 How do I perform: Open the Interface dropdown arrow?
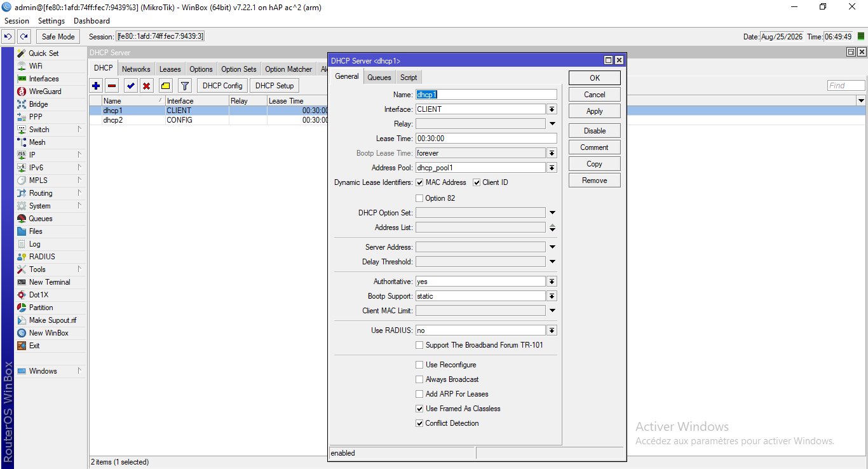tap(552, 109)
